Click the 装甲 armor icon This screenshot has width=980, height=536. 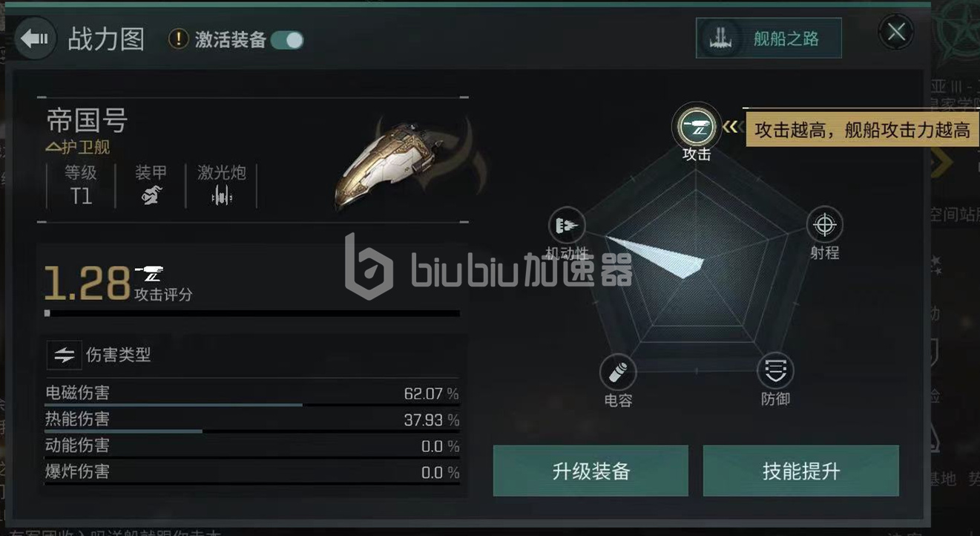click(x=151, y=196)
